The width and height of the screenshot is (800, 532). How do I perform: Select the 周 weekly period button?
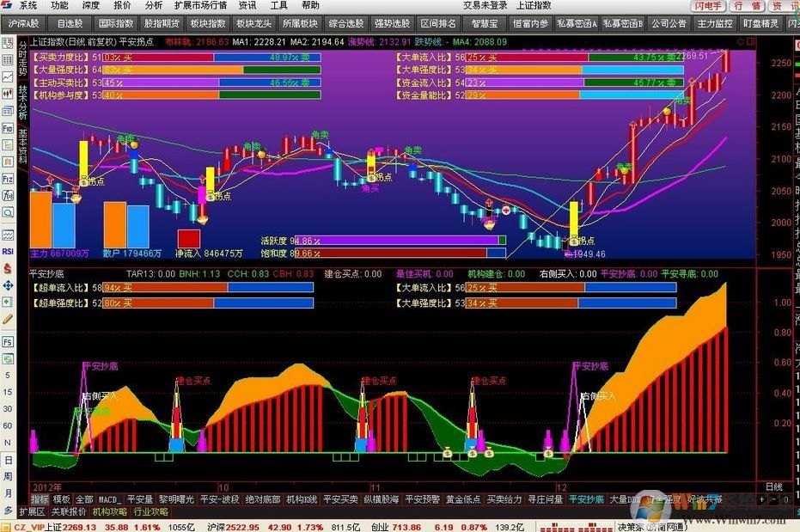click(8, 476)
